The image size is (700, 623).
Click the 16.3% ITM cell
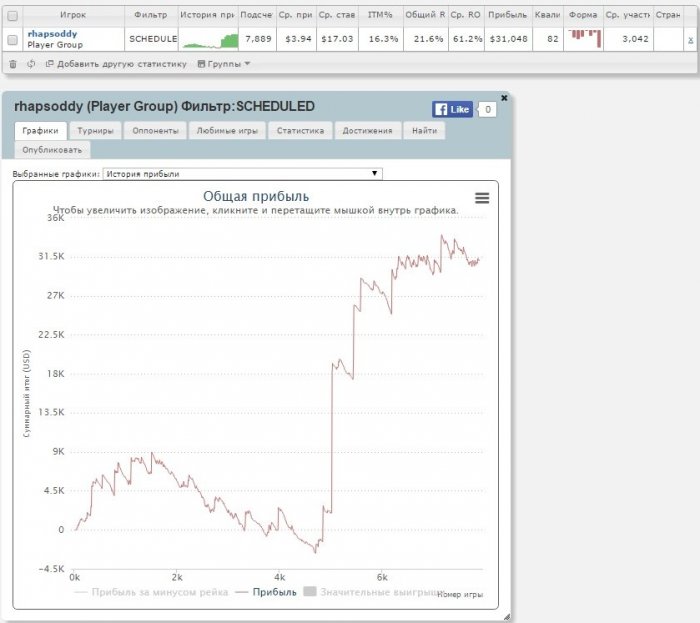point(383,39)
